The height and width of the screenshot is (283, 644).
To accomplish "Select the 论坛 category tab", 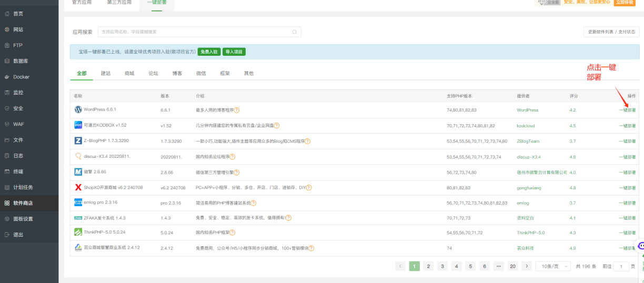I will tap(153, 74).
